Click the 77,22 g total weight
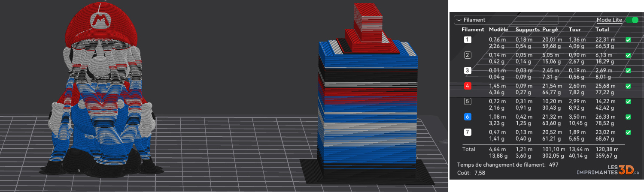The height and width of the screenshot is (192, 644). pyautogui.click(x=605, y=92)
